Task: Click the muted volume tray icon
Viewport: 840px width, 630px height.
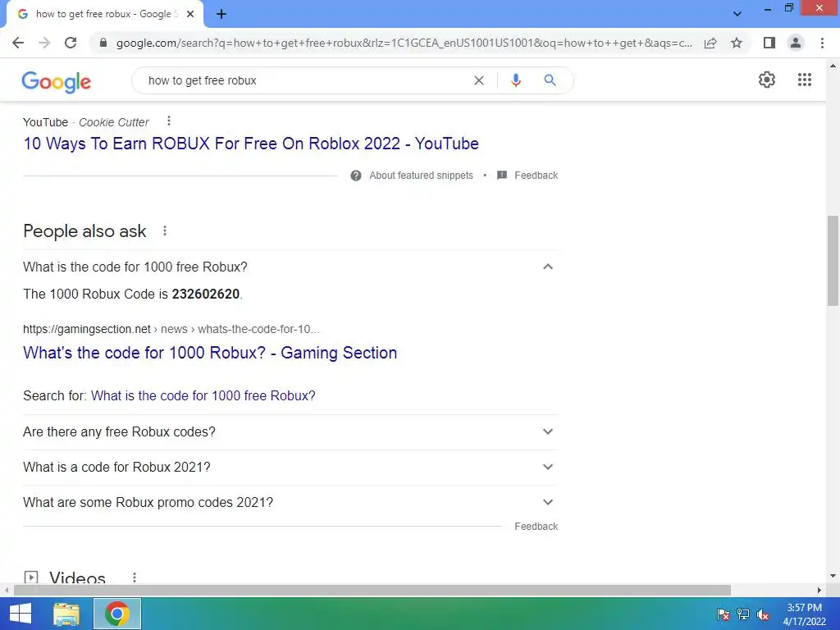Action: [763, 614]
